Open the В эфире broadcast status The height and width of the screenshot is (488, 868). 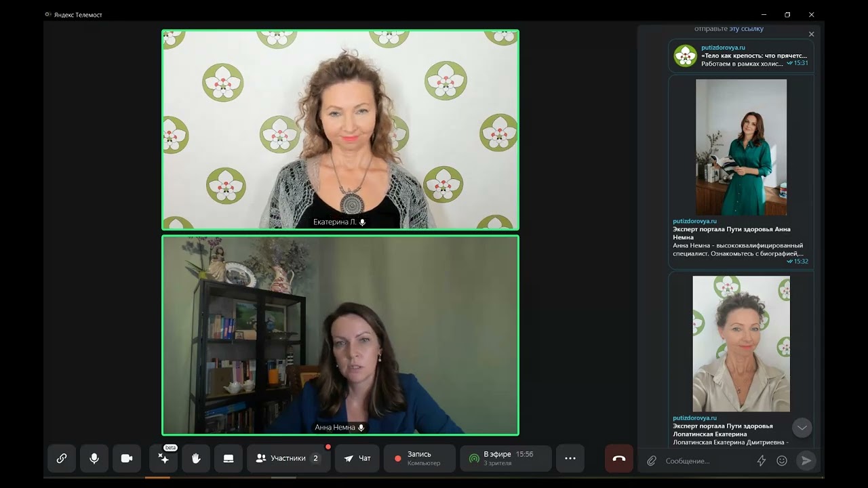click(x=505, y=458)
